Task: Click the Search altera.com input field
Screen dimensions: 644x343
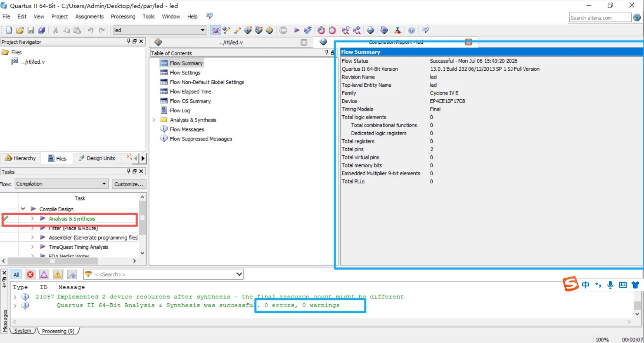Action: pyautogui.click(x=600, y=18)
